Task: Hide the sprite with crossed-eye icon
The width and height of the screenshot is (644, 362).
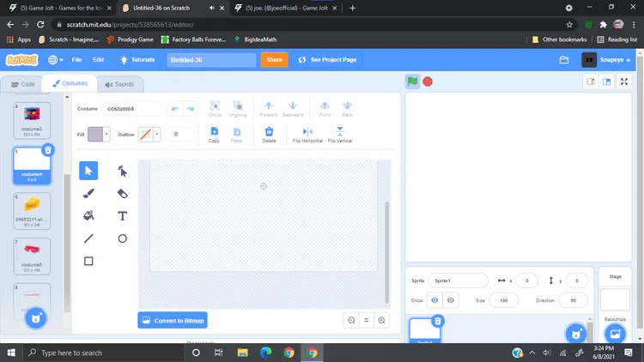Action: [x=451, y=300]
